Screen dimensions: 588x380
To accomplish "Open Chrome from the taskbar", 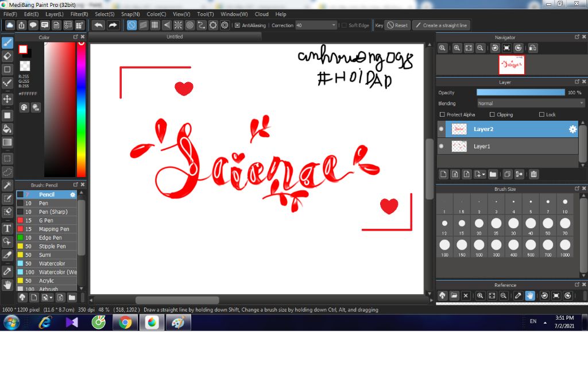I will 125,323.
